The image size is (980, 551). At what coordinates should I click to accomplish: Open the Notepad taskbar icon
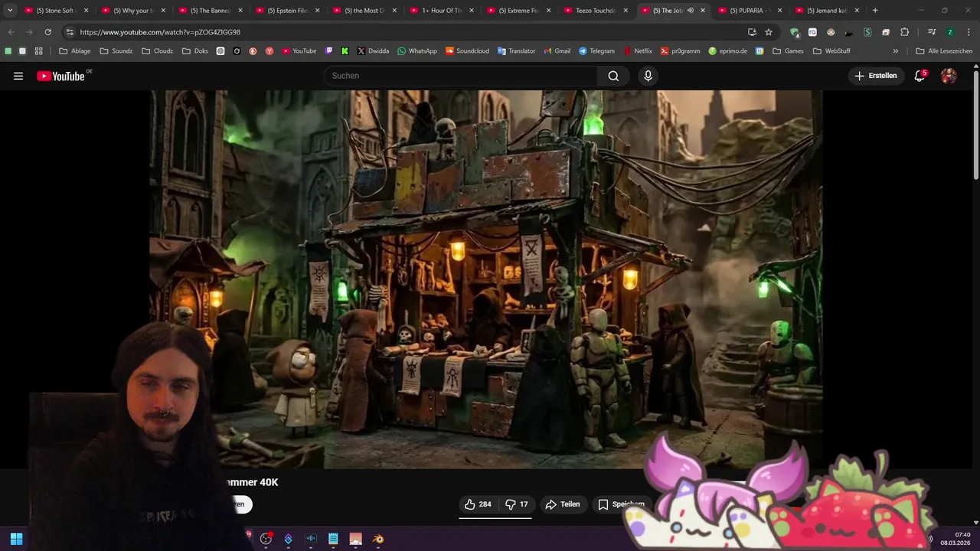[x=333, y=539]
